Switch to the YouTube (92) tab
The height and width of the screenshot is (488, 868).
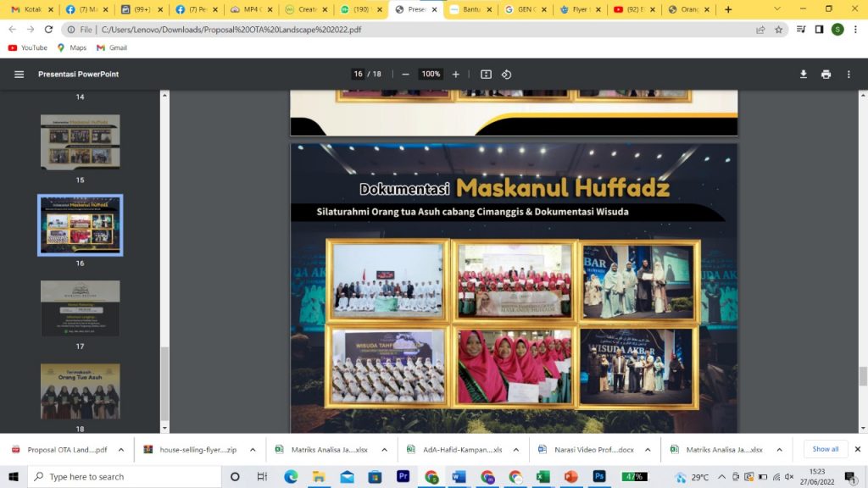click(632, 9)
